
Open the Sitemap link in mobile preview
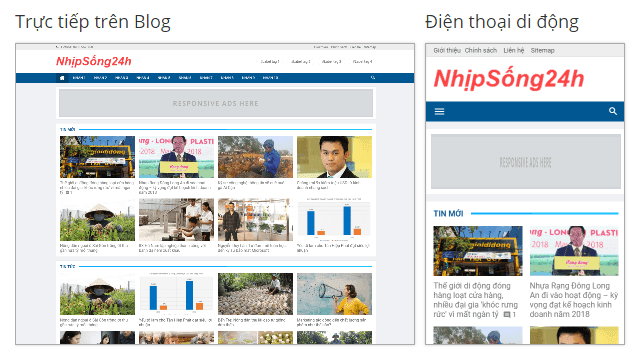pyautogui.click(x=542, y=50)
